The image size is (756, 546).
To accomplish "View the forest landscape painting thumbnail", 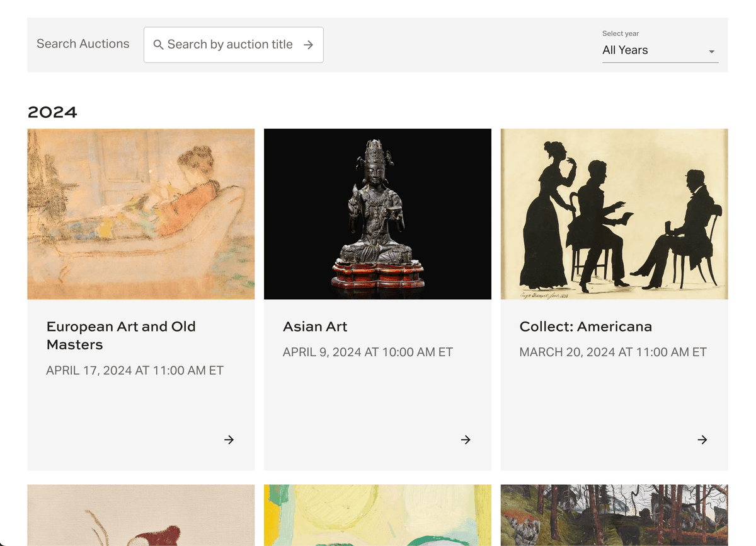I will [614, 514].
